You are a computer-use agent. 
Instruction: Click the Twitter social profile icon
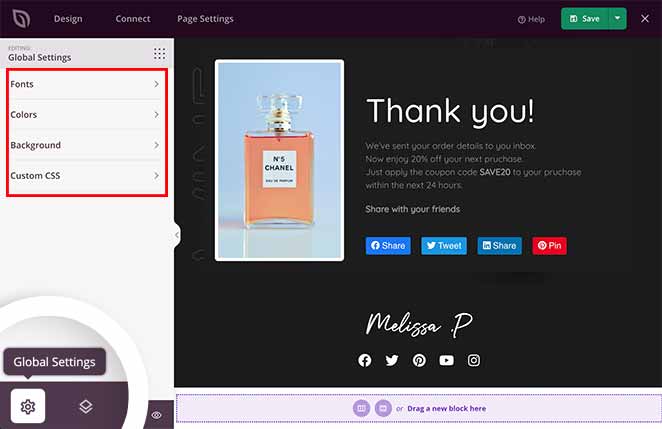pos(392,360)
